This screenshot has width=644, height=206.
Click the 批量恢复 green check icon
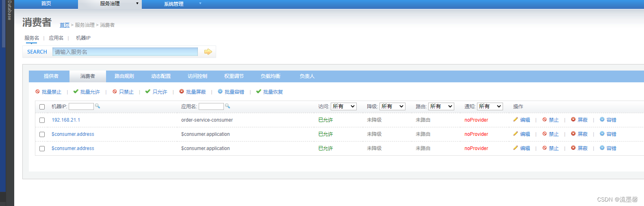tap(258, 92)
